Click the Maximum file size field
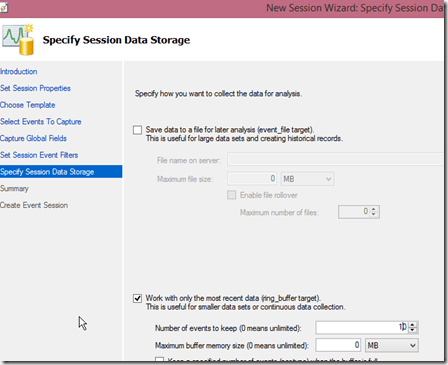Viewport: 448px width, 365px height. click(x=252, y=179)
